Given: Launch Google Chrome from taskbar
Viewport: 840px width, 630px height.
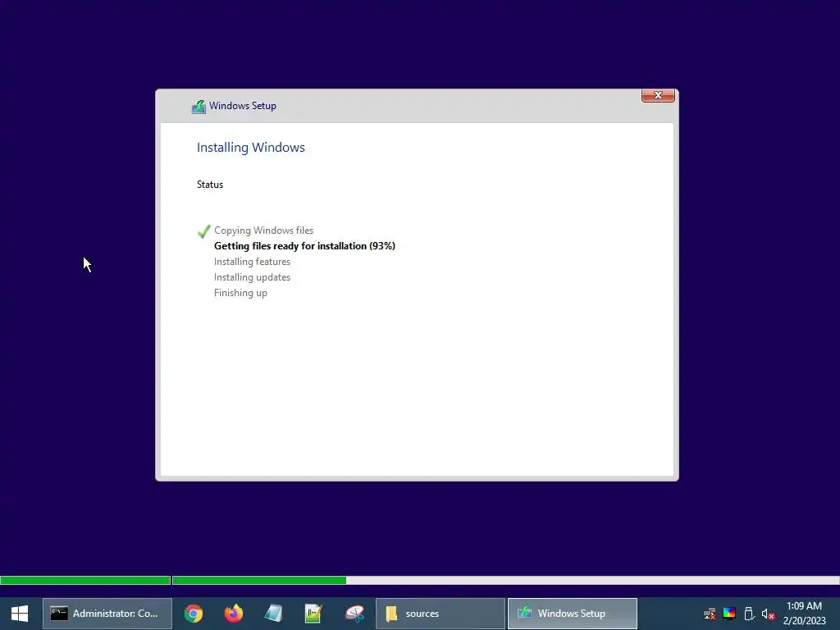Looking at the screenshot, I should (194, 614).
